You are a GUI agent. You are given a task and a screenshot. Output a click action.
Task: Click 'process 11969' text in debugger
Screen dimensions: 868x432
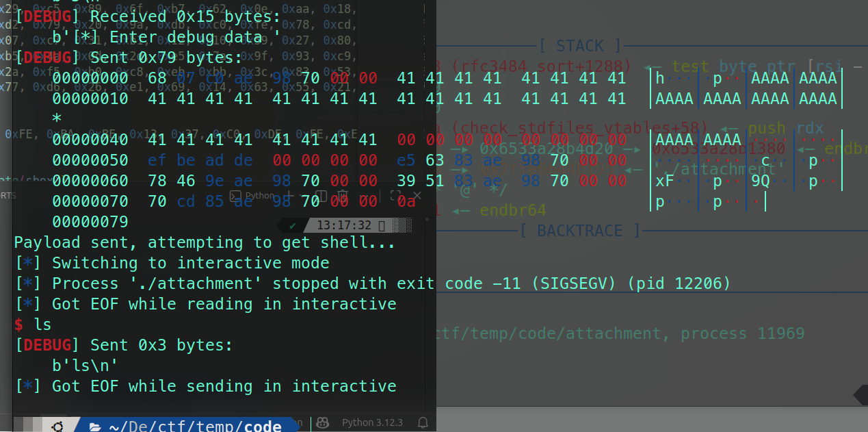pyautogui.click(x=742, y=333)
